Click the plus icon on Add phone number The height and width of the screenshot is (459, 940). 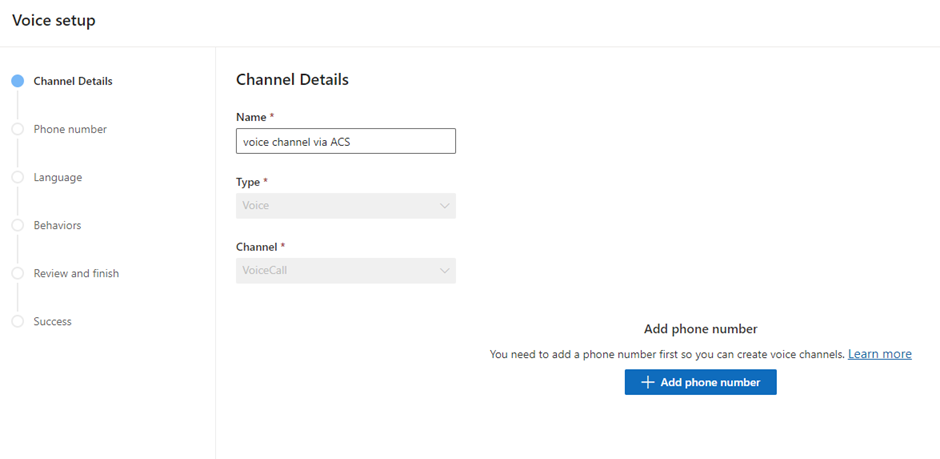point(647,382)
